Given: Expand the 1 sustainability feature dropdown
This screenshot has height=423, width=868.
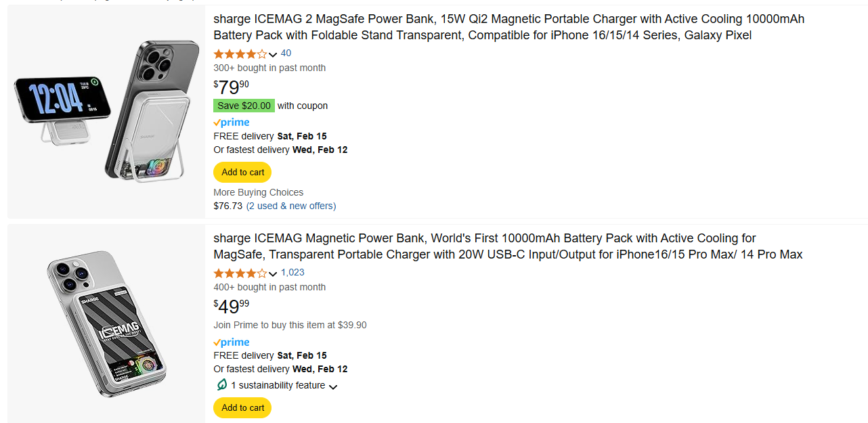Looking at the screenshot, I should (x=333, y=386).
